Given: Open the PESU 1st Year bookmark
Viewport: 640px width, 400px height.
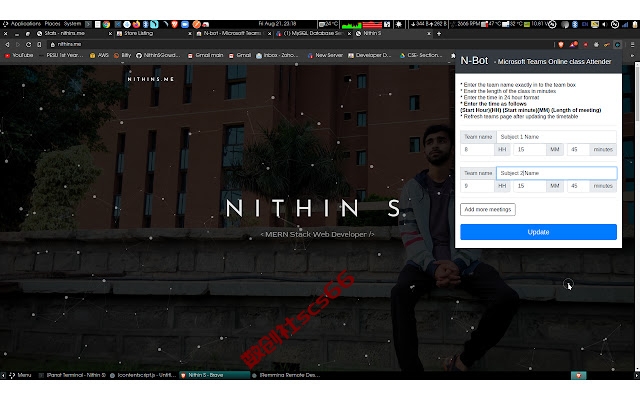Looking at the screenshot, I should [x=61, y=56].
